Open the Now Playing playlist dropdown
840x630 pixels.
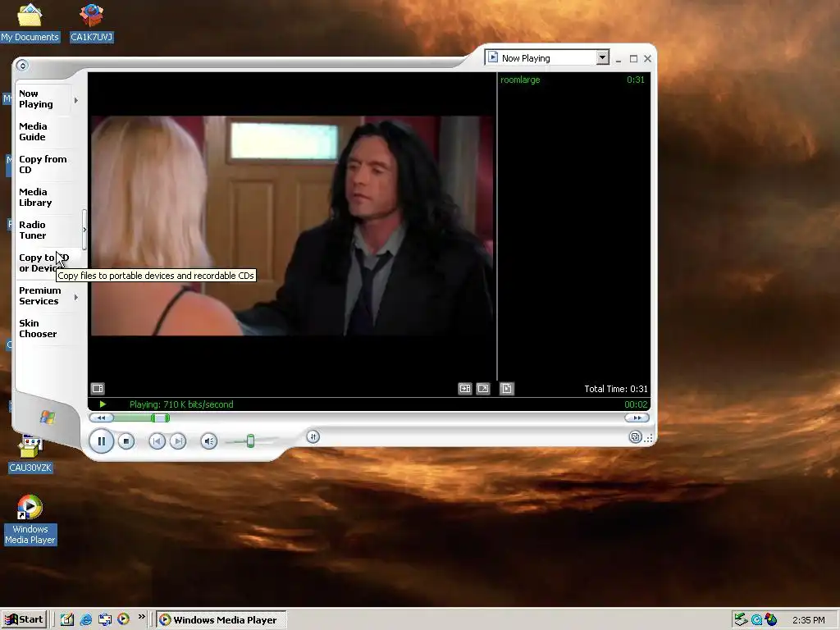point(603,57)
